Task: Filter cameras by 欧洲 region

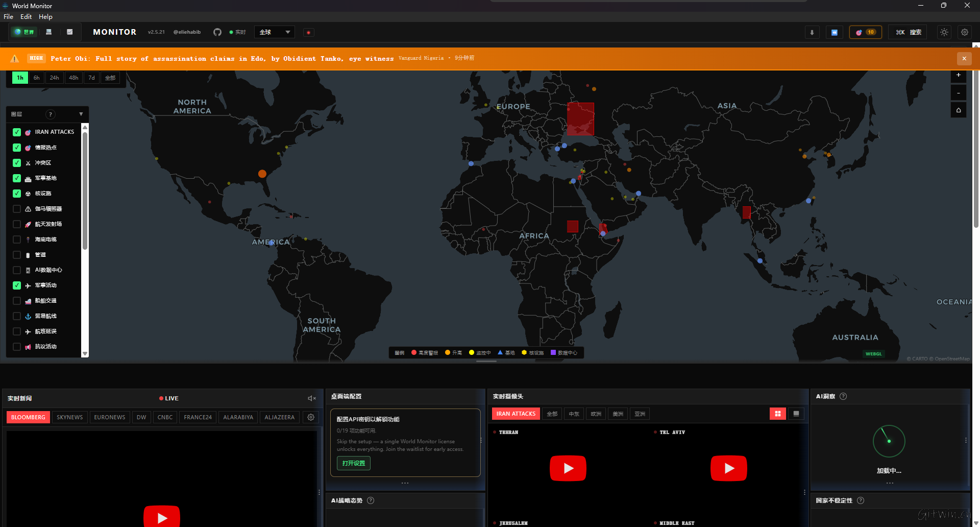Action: coord(596,414)
